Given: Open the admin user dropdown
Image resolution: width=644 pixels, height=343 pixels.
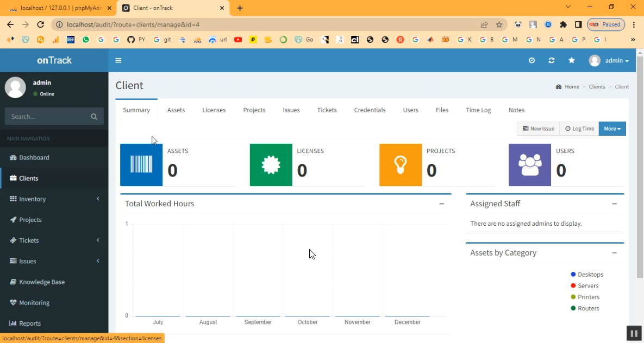Looking at the screenshot, I should tap(609, 61).
